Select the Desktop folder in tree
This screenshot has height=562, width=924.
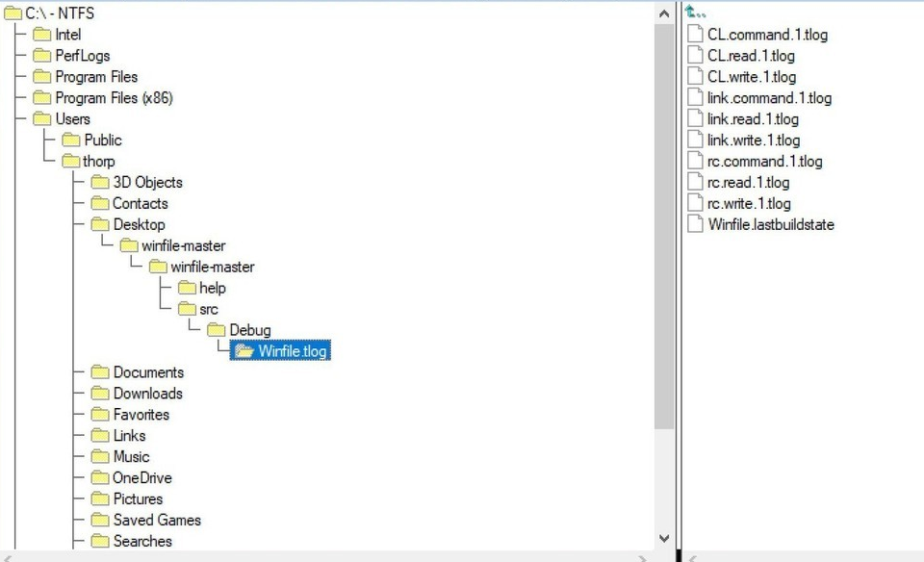(139, 225)
